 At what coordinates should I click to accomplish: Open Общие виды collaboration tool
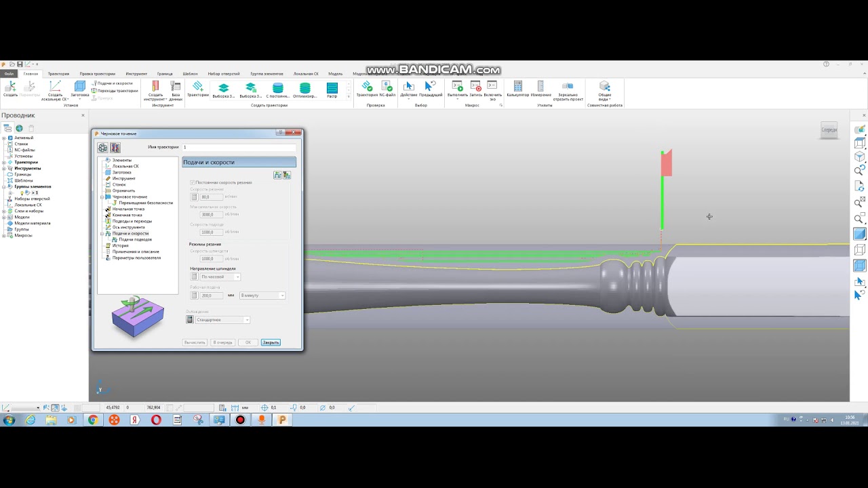tap(604, 91)
